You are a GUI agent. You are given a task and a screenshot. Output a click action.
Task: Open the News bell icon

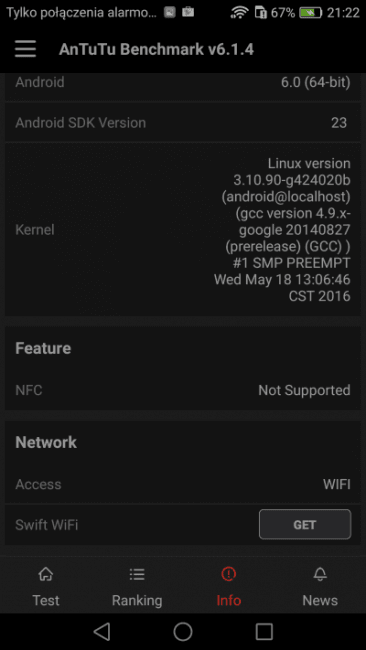point(320,574)
